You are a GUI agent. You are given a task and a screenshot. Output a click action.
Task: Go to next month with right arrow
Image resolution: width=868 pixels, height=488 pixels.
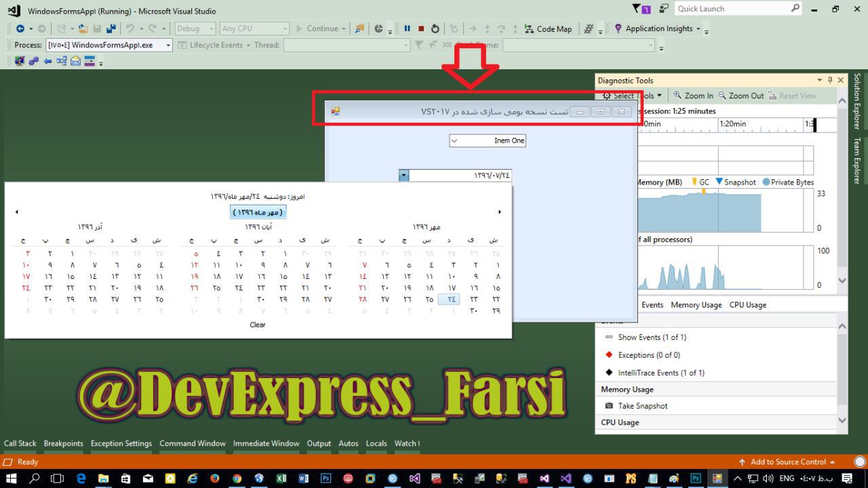[500, 212]
